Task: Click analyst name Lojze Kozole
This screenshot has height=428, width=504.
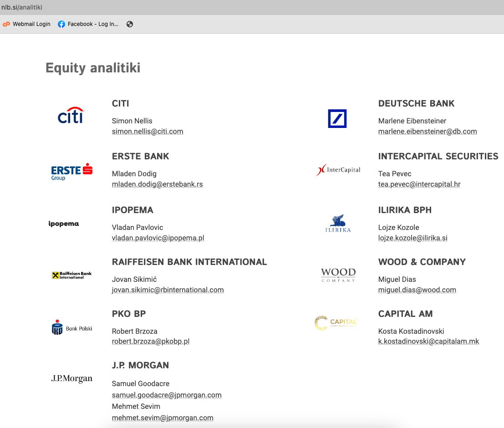Action: coord(398,227)
